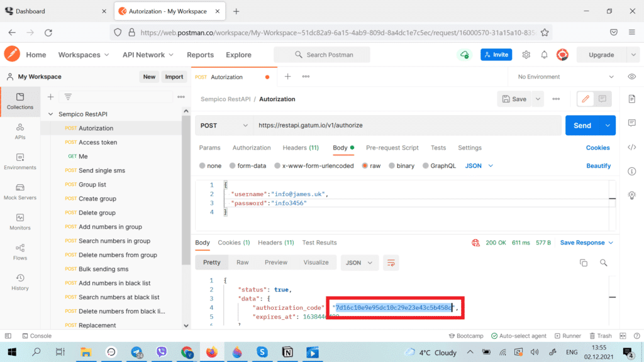Screen dimensions: 644x362
Task: Search within the response body
Action: click(603, 263)
